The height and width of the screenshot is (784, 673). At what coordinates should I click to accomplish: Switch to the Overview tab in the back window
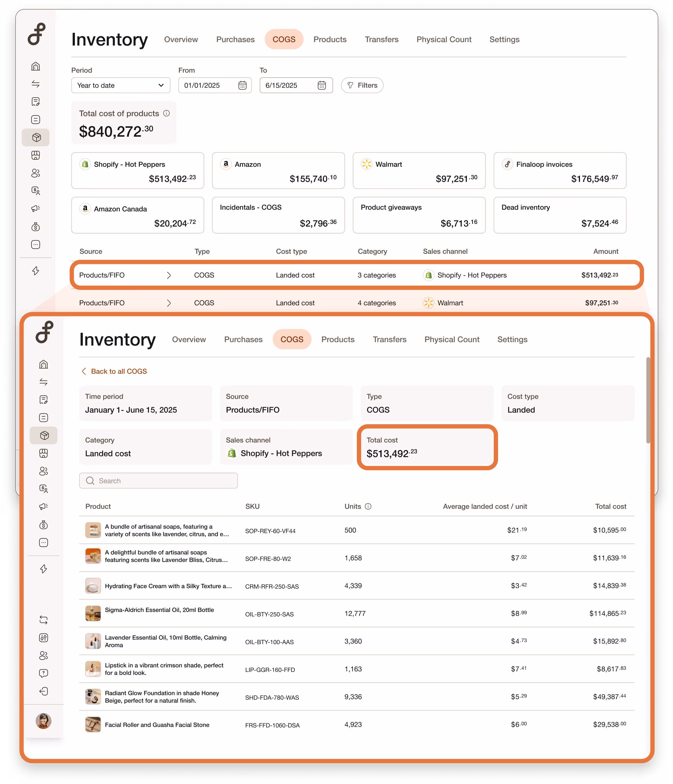tap(181, 39)
